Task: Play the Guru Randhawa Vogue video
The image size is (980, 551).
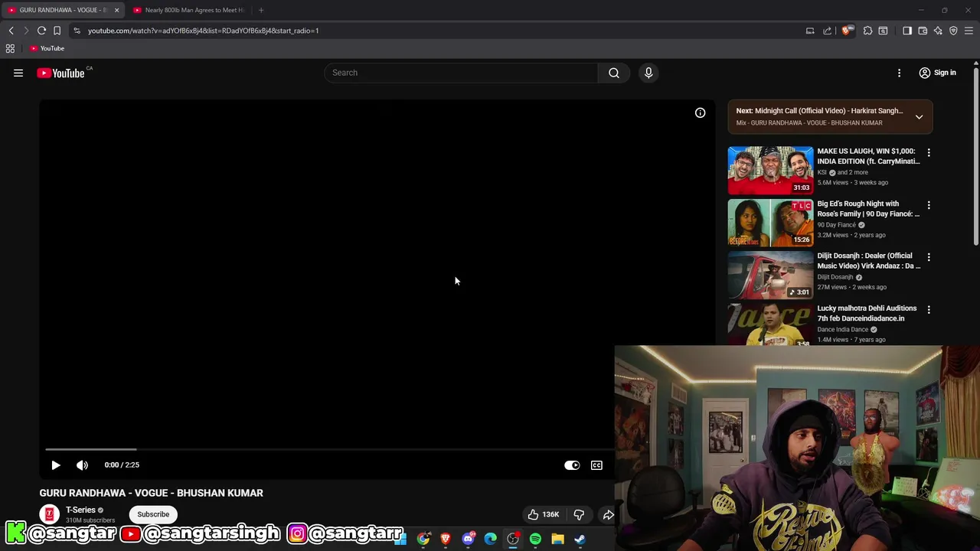Action: [56, 465]
